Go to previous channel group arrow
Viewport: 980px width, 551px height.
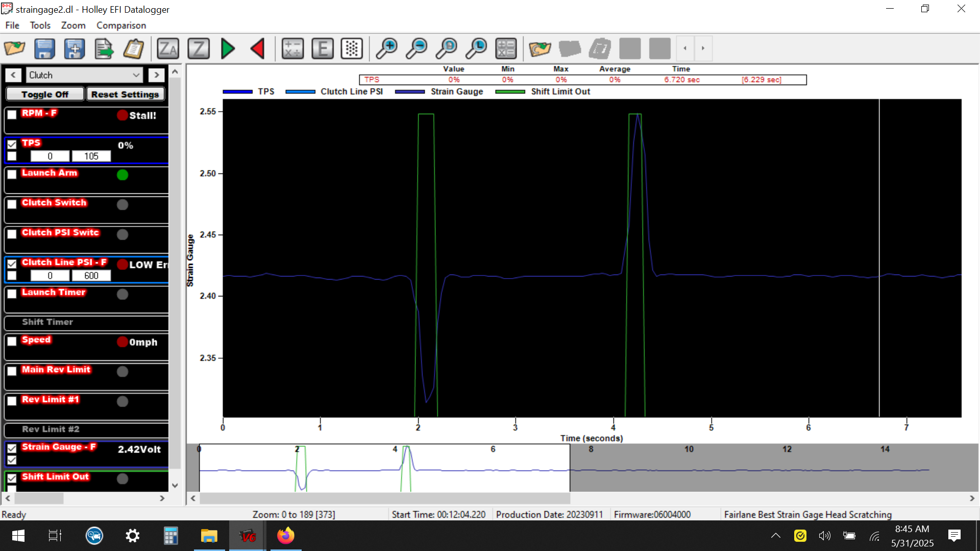pos(13,75)
